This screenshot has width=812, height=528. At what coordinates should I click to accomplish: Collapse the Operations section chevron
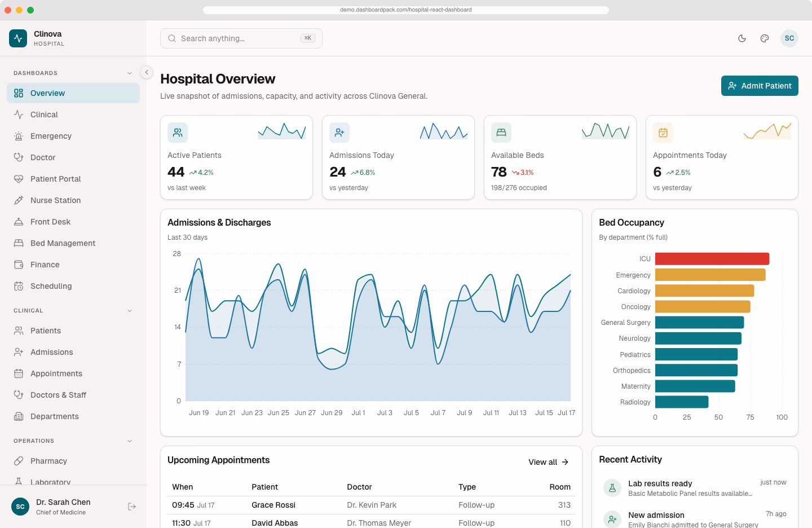click(130, 441)
